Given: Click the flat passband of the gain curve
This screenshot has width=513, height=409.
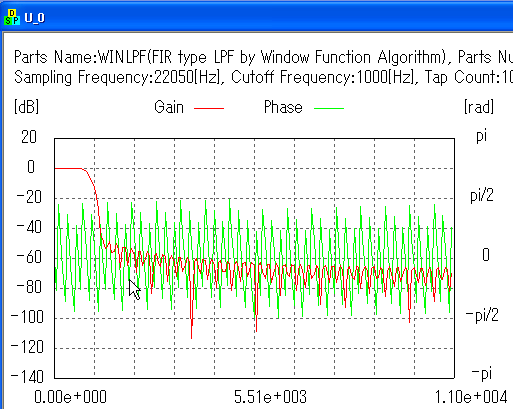Looking at the screenshot, I should [x=68, y=168].
